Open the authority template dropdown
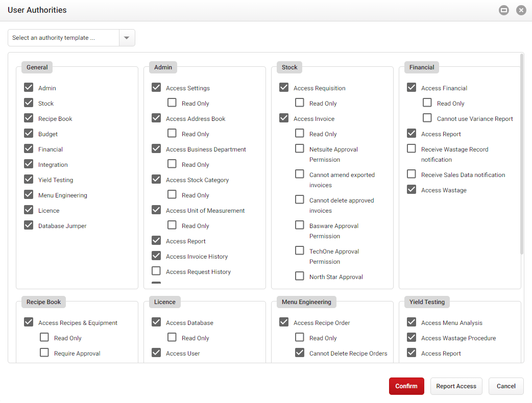Viewport: 532px width, 403px height. [x=127, y=38]
